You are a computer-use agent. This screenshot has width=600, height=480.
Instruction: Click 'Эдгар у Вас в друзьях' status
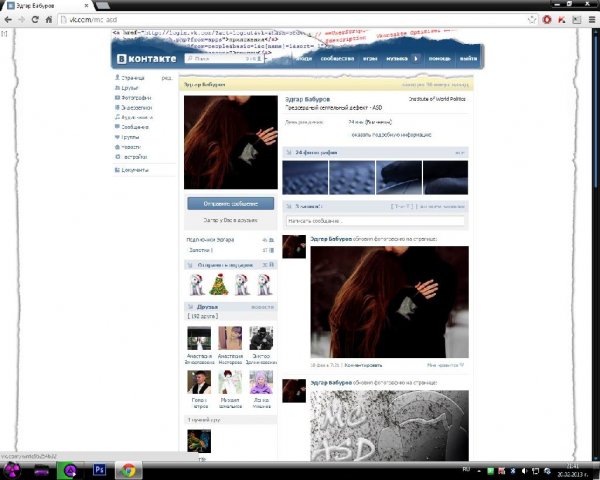coord(231,220)
